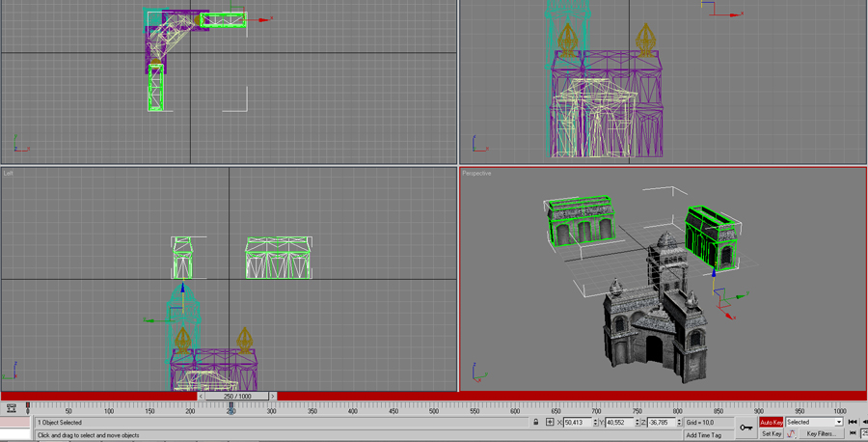868x442 pixels.
Task: Activate the Left viewport label
Action: coord(9,174)
